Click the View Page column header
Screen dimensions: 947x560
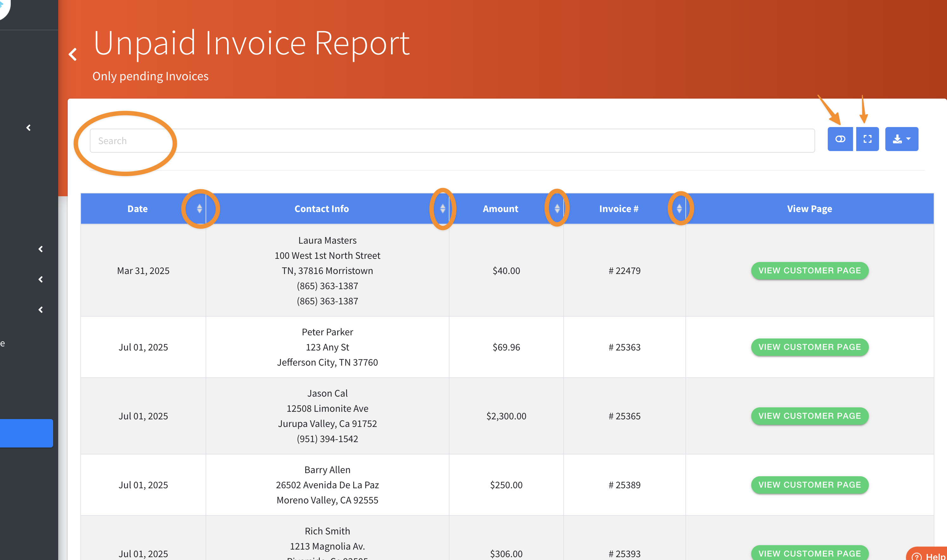coord(809,209)
